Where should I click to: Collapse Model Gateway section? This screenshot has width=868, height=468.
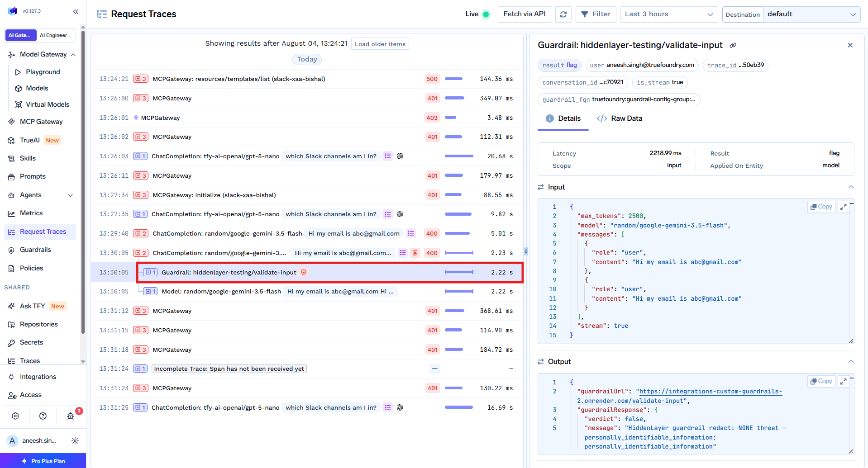pos(73,54)
